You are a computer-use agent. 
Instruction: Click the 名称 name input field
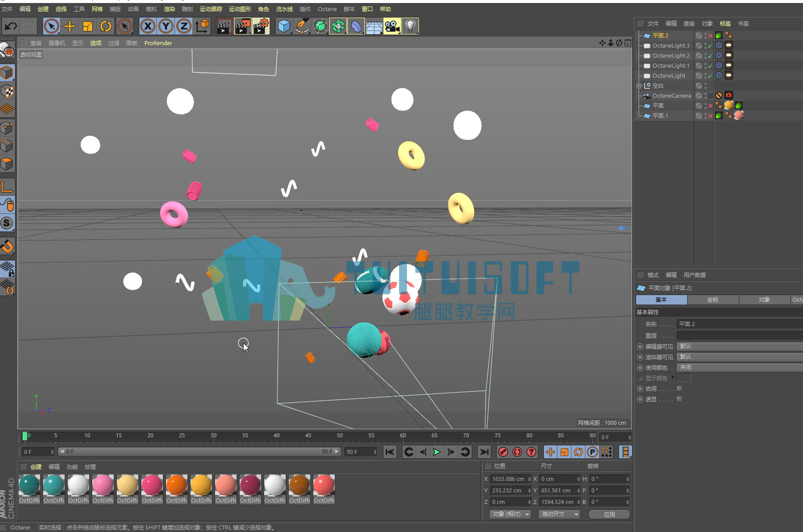point(740,324)
